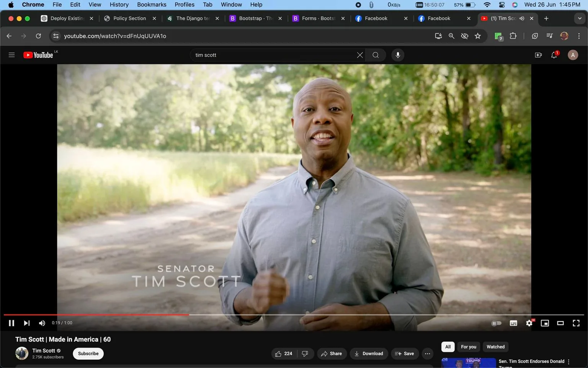Turn on subtitles with the CC button
The width and height of the screenshot is (588, 368).
click(513, 323)
